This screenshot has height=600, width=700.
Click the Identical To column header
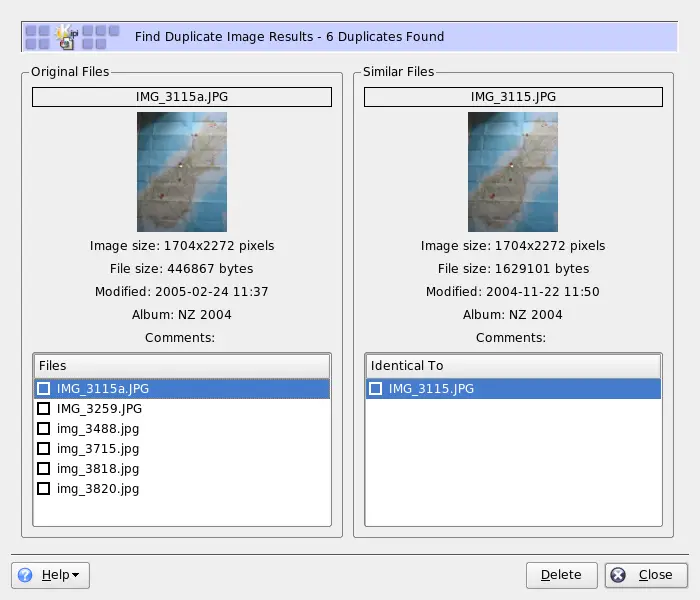pos(513,366)
